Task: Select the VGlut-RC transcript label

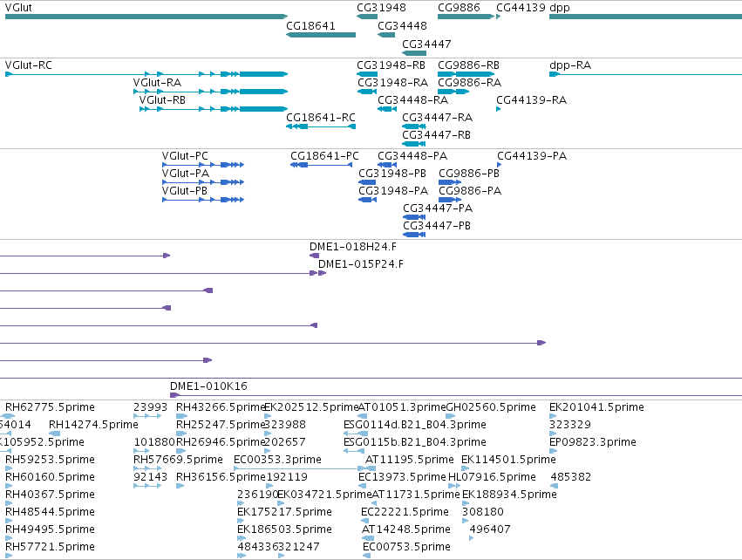Action: click(29, 65)
